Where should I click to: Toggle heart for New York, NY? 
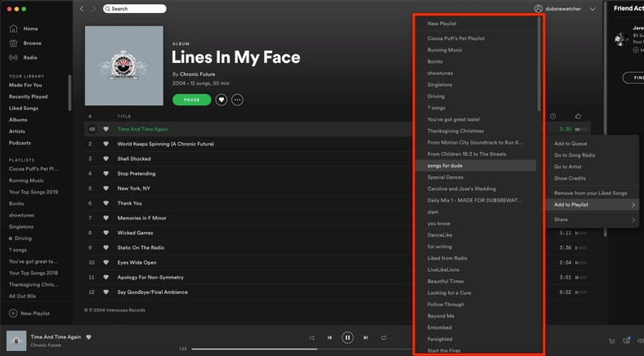pyautogui.click(x=106, y=189)
